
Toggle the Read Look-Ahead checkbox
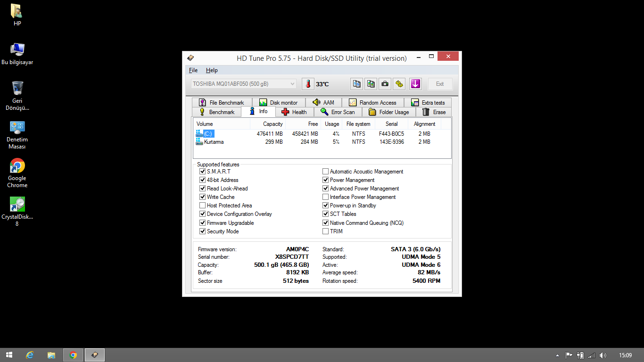202,189
